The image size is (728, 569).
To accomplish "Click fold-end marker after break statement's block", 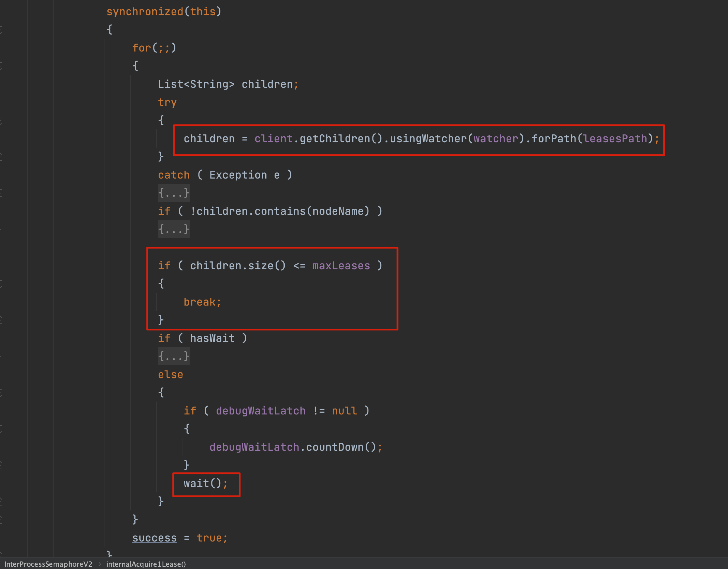I will pyautogui.click(x=1, y=320).
